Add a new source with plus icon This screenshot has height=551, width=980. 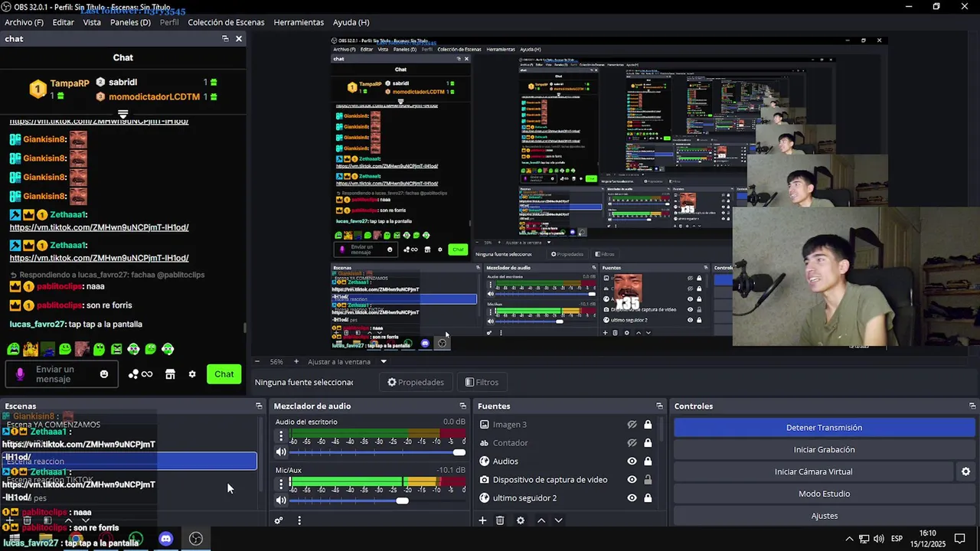point(482,520)
